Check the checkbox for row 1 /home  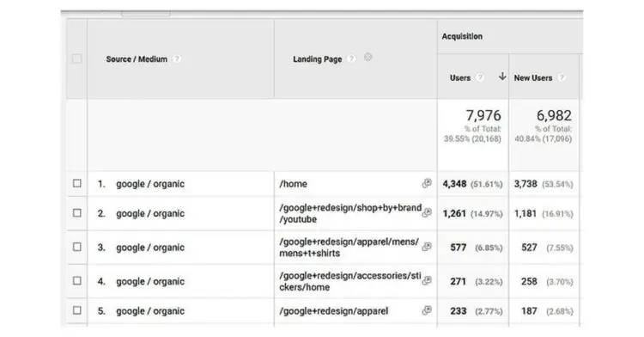pos(76,183)
